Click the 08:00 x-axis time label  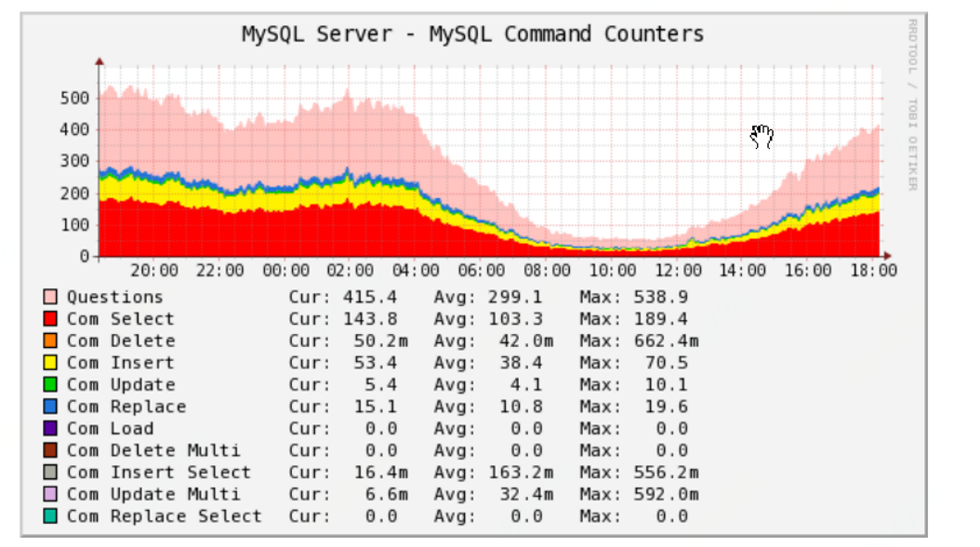point(547,270)
